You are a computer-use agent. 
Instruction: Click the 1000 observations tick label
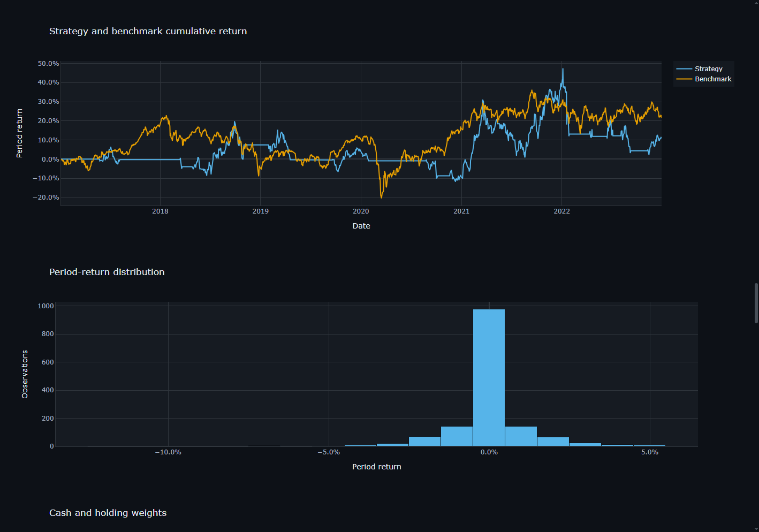pos(45,306)
